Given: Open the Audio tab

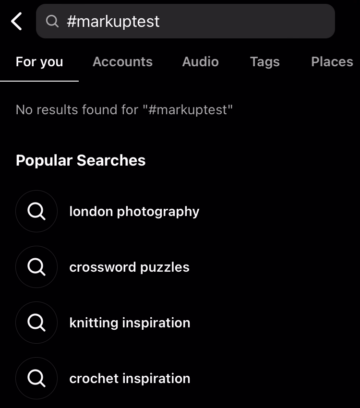Looking at the screenshot, I should 200,62.
